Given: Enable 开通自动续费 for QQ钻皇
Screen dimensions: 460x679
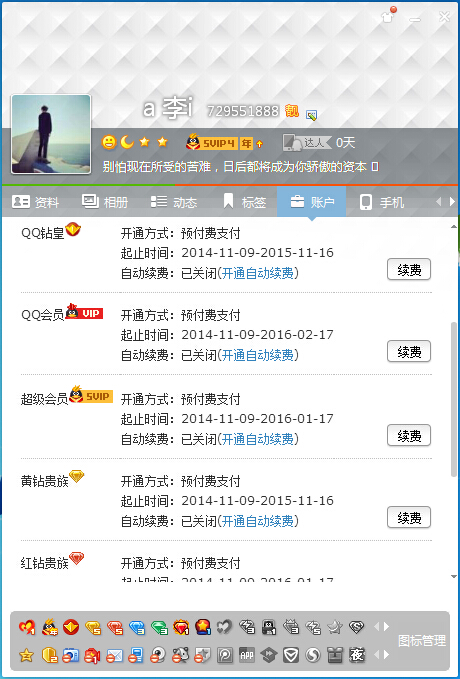Looking at the screenshot, I should [258, 273].
